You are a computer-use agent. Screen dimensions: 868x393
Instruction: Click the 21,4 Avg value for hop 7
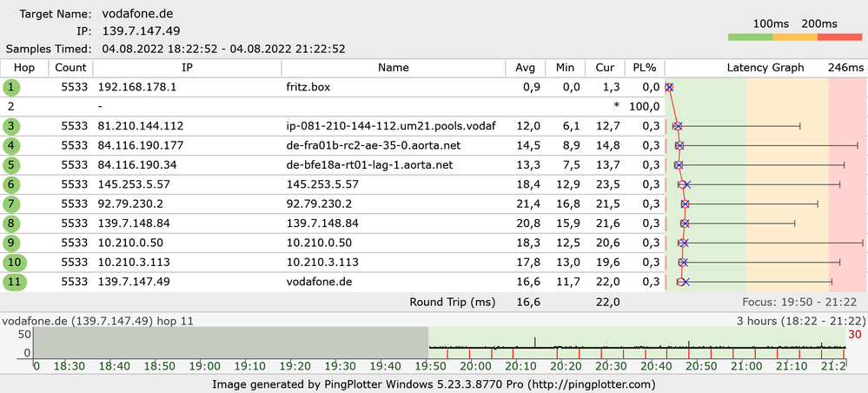click(x=528, y=204)
